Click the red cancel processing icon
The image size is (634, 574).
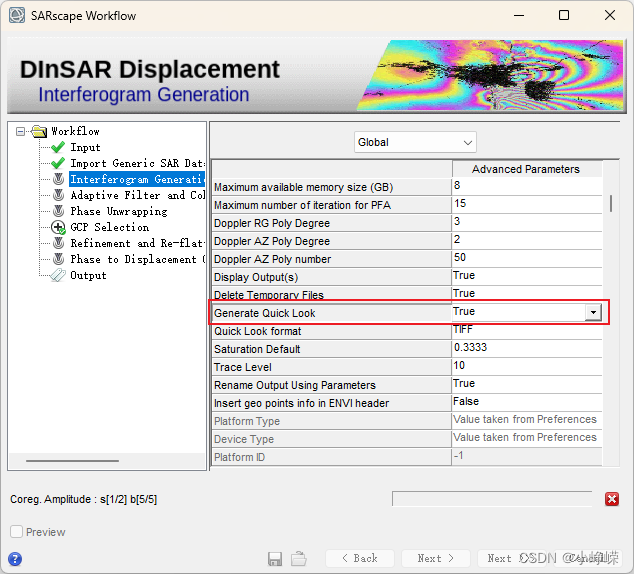612,499
